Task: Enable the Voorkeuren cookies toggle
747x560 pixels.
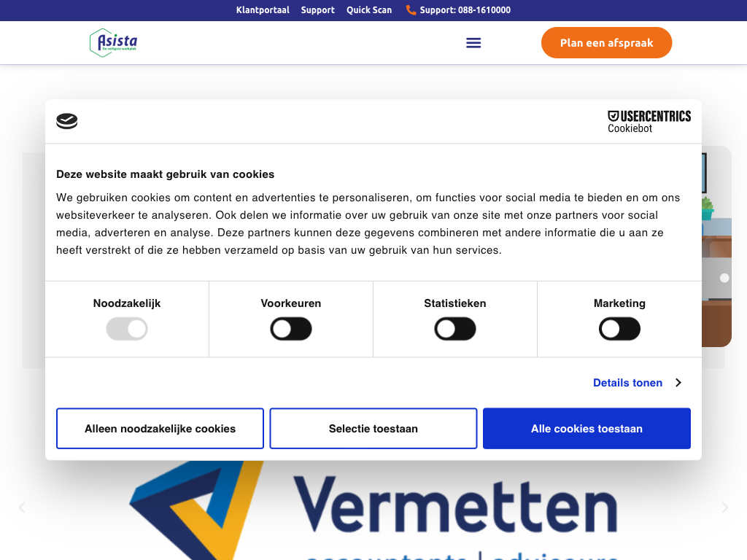Action: coord(291,330)
